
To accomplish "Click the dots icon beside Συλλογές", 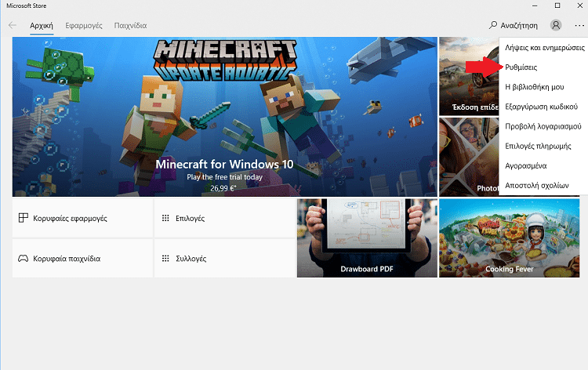I will pyautogui.click(x=165, y=258).
